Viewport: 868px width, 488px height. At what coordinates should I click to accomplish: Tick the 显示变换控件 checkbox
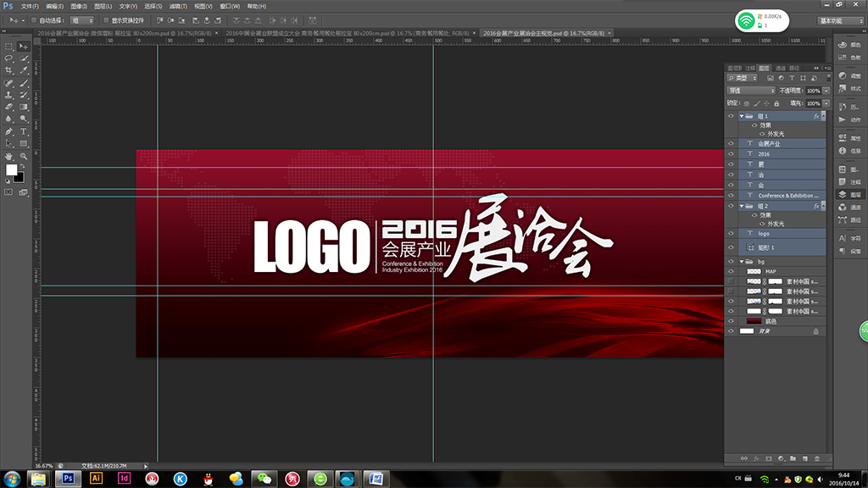[106, 20]
